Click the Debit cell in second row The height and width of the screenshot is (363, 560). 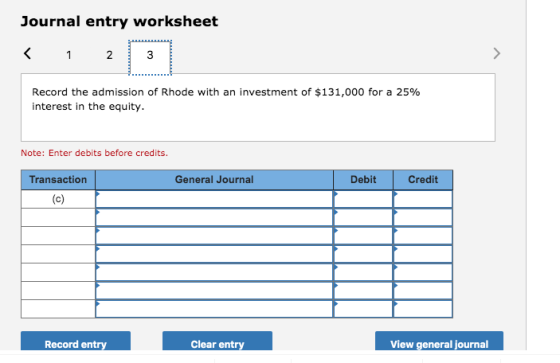(x=363, y=217)
